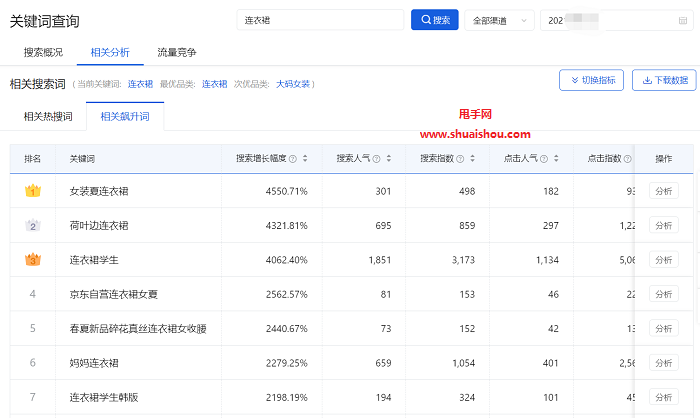Select keyword 京东自营连衣裙女夏
Image resolution: width=700 pixels, height=418 pixels.
click(x=113, y=294)
